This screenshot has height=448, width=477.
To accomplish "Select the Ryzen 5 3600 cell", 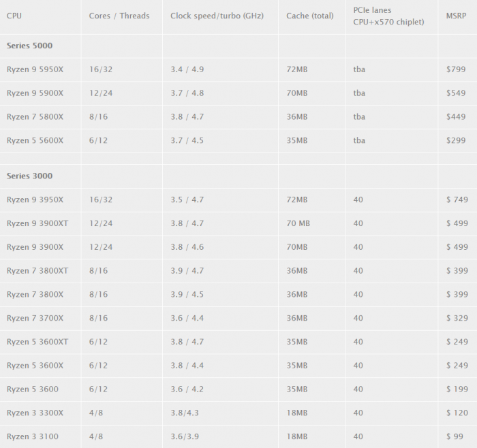I will click(x=33, y=389).
